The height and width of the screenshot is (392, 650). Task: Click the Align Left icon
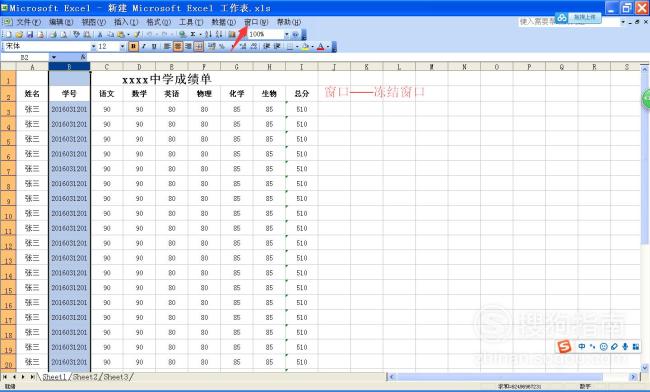(x=167, y=46)
